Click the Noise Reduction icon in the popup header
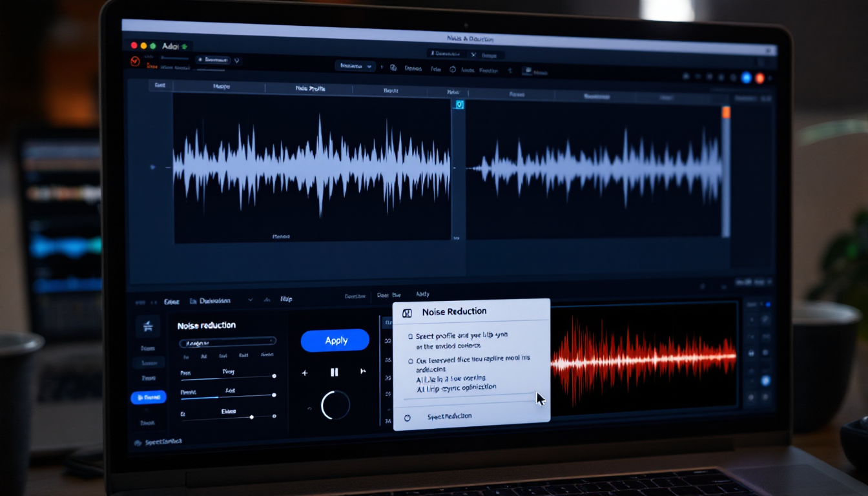The height and width of the screenshot is (496, 868). click(408, 313)
